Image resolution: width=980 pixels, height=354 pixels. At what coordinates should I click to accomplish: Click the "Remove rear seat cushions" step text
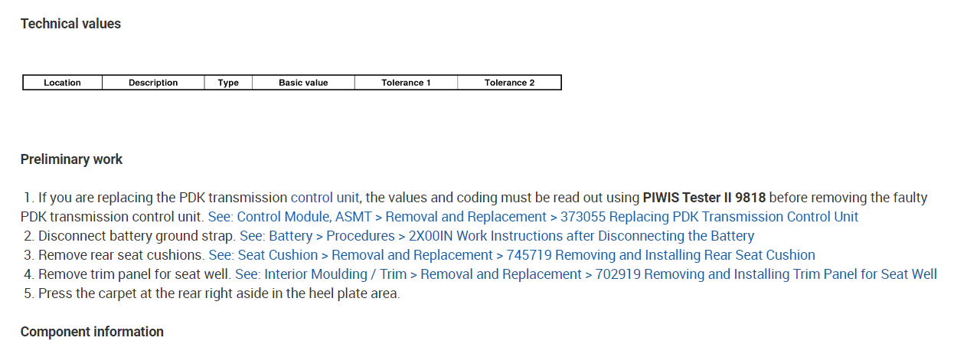point(122,255)
